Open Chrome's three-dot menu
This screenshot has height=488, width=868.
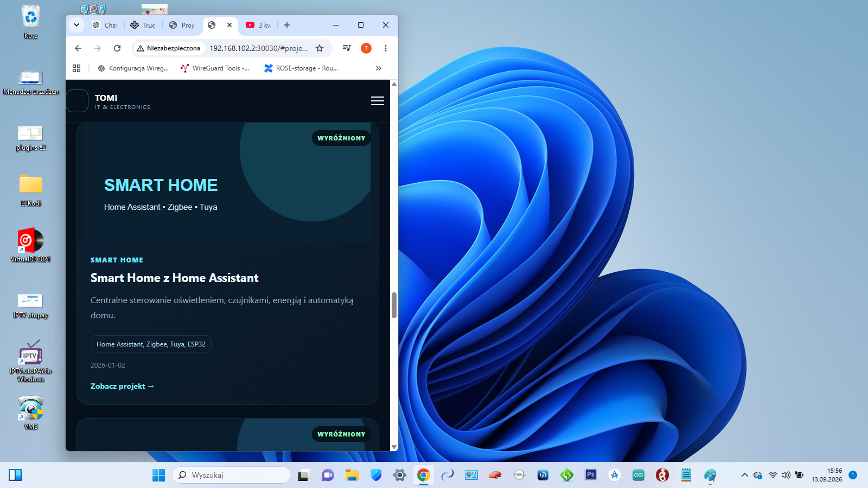click(386, 48)
